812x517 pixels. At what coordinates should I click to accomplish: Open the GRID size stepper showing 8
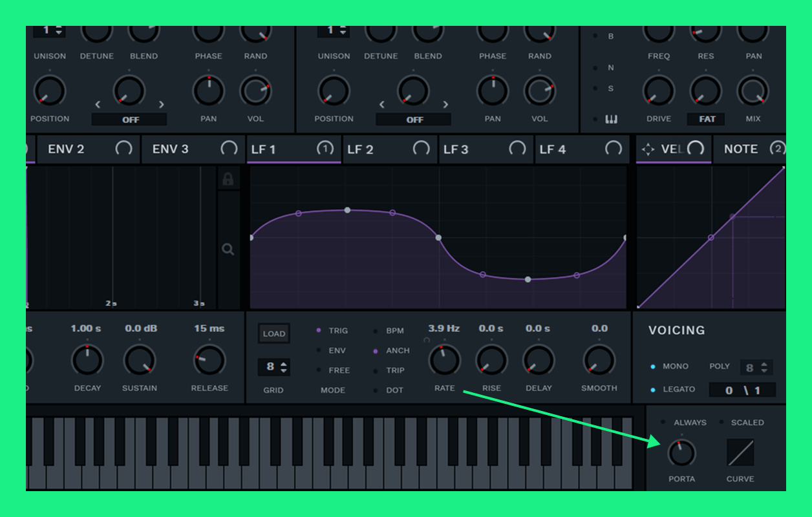(274, 367)
